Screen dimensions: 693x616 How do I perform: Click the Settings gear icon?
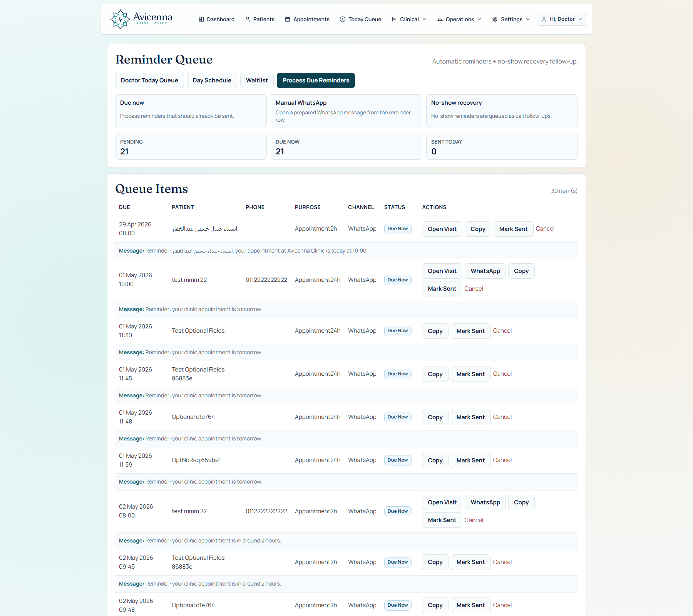click(495, 19)
